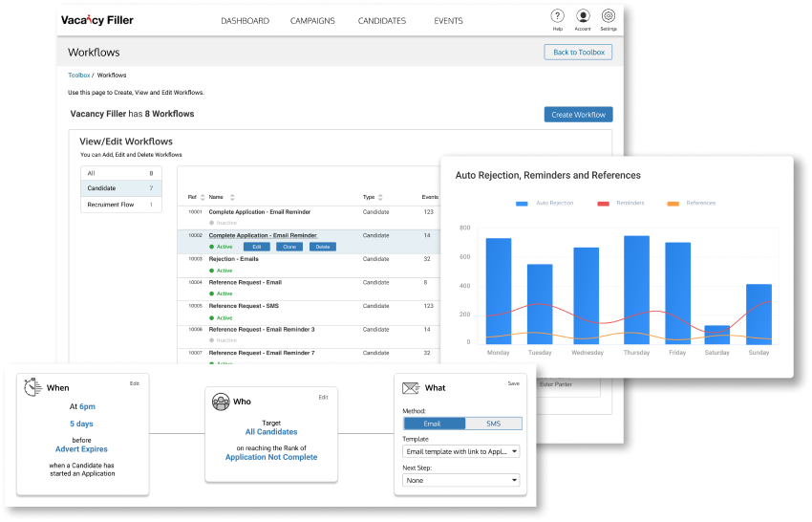Open Rejection - Emails workflow
This screenshot has width=812, height=522.
pyautogui.click(x=233, y=259)
